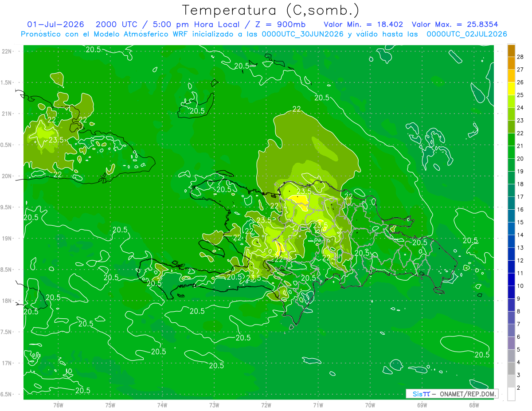This screenshot has height=411, width=532.
Task: Click the "73W" longitude axis label
Action: tap(214, 405)
